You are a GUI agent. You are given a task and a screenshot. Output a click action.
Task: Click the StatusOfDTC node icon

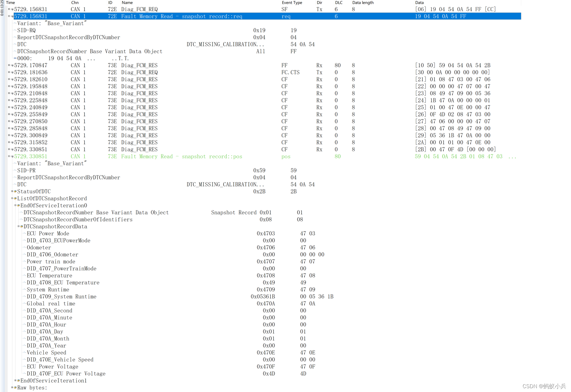pos(15,191)
